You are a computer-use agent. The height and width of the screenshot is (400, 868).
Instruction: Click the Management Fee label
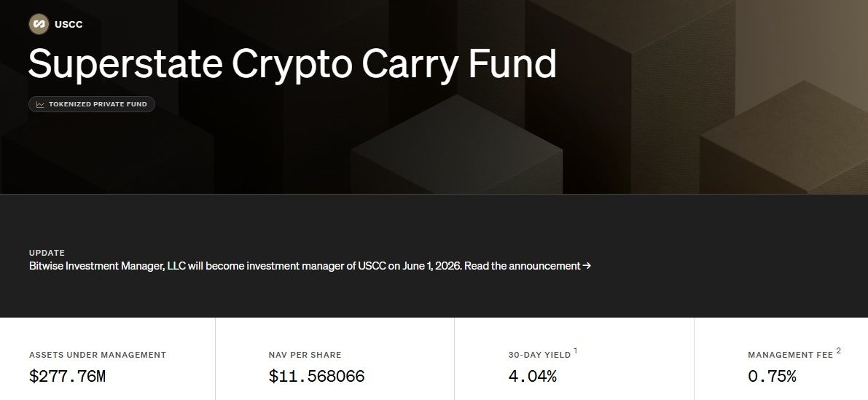pos(791,355)
